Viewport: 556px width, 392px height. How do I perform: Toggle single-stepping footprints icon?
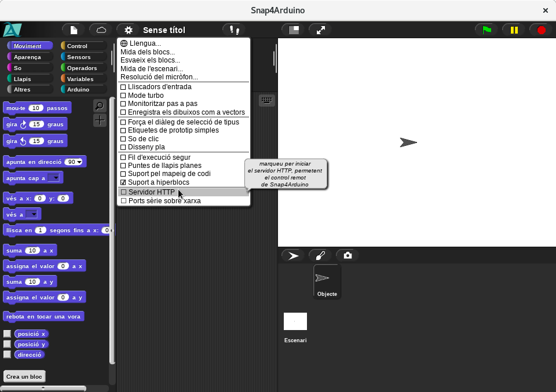[x=234, y=30]
